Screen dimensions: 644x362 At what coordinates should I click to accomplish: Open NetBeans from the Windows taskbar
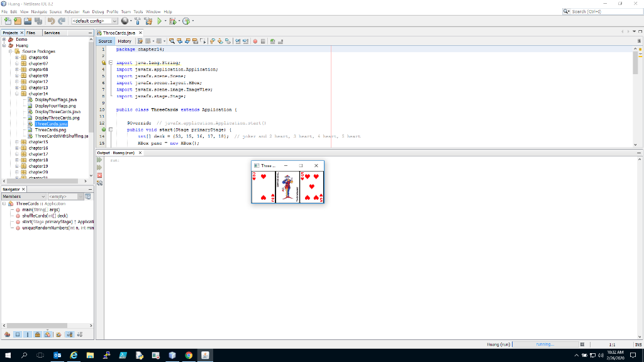click(x=204, y=355)
